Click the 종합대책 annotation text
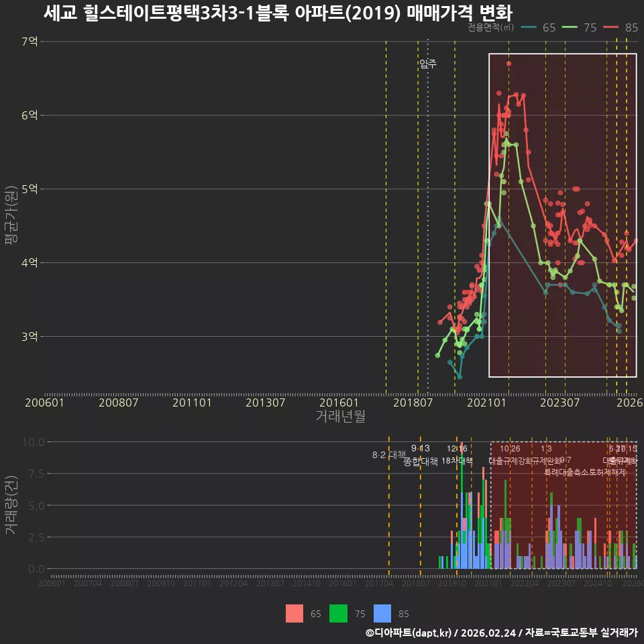Image resolution: width=644 pixels, height=644 pixels. pos(421,462)
